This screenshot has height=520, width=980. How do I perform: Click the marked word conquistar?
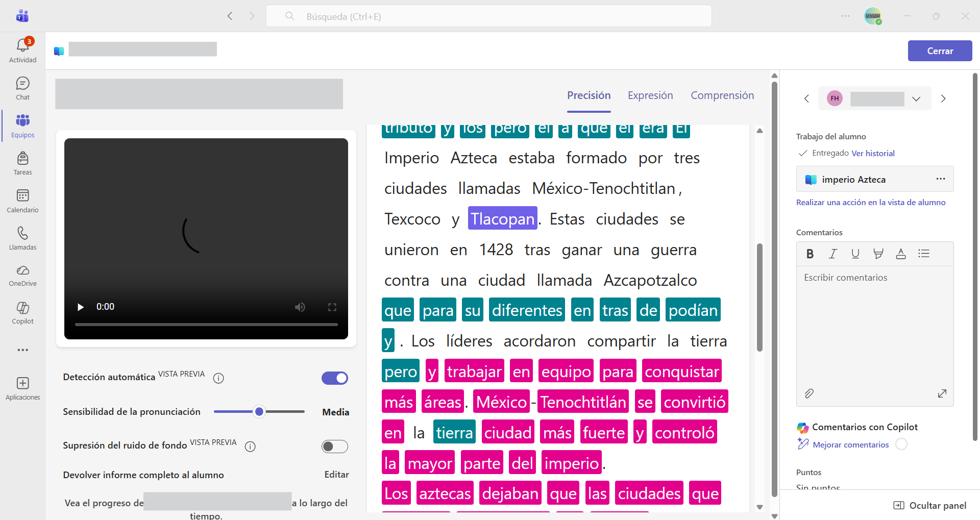coord(682,372)
